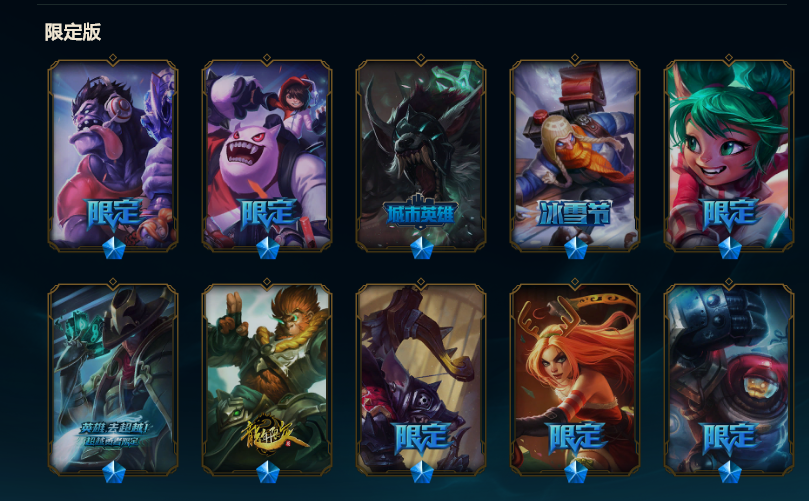Click the blue gem under the panda card
The width and height of the screenshot is (809, 501).
[x=268, y=248]
